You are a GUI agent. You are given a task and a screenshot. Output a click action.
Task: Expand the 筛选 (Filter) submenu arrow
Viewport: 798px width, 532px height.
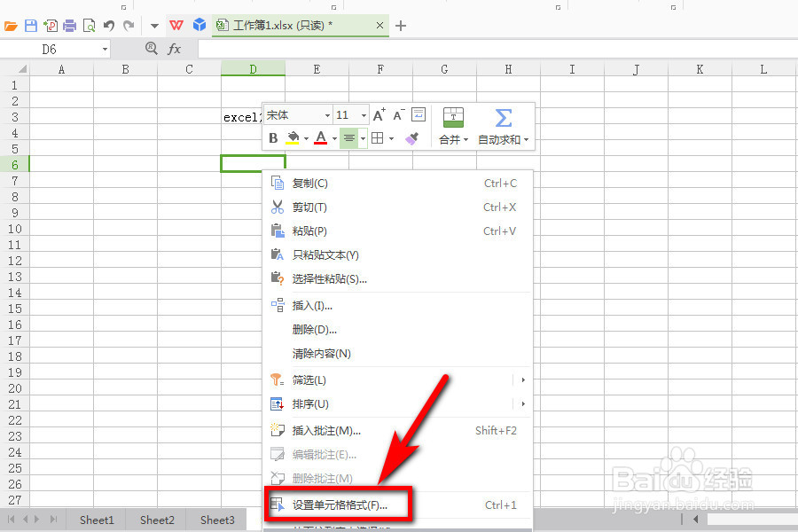tap(522, 379)
